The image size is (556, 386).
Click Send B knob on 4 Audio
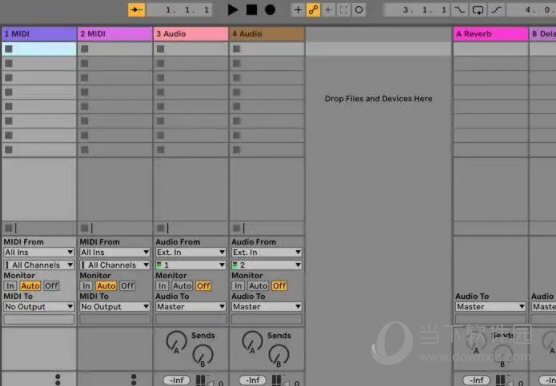tap(279, 355)
